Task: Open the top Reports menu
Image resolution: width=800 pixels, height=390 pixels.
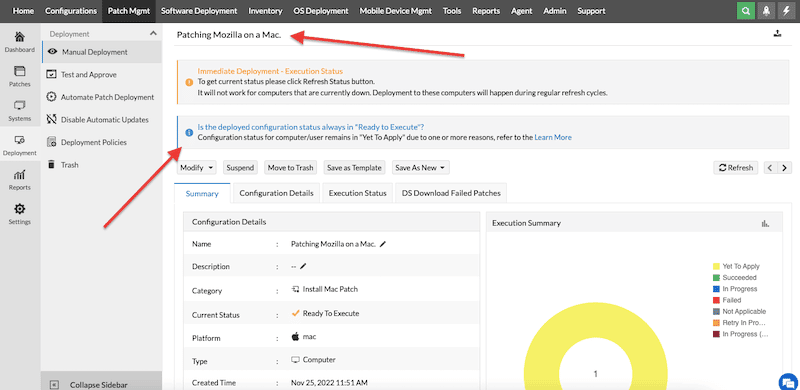Action: click(486, 11)
